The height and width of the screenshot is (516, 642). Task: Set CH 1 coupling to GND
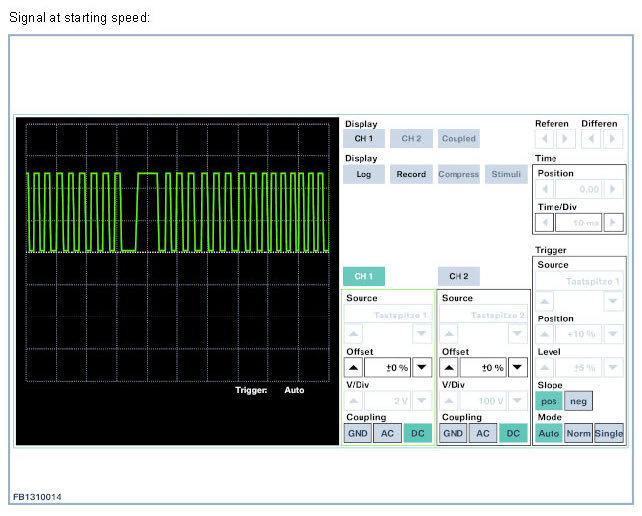356,433
